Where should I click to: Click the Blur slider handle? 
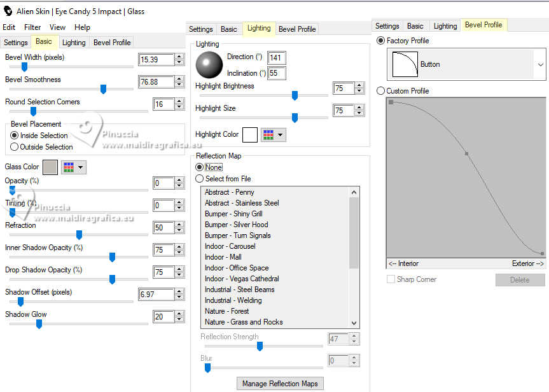(x=207, y=368)
